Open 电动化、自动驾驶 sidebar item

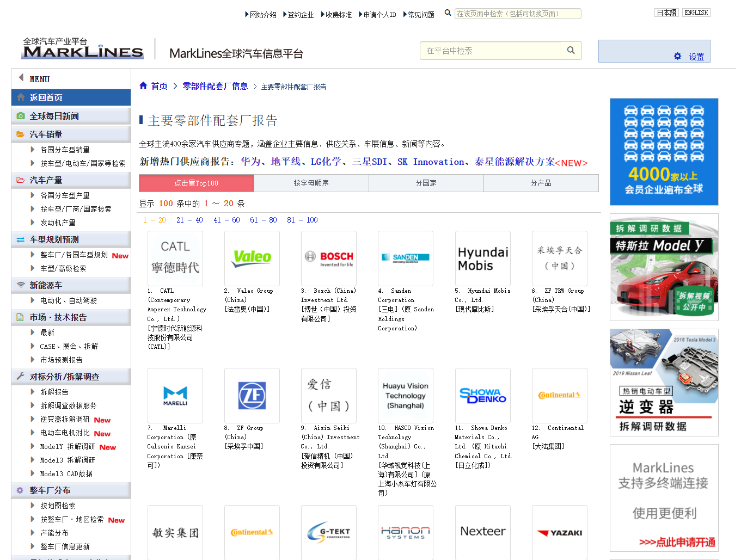point(68,300)
